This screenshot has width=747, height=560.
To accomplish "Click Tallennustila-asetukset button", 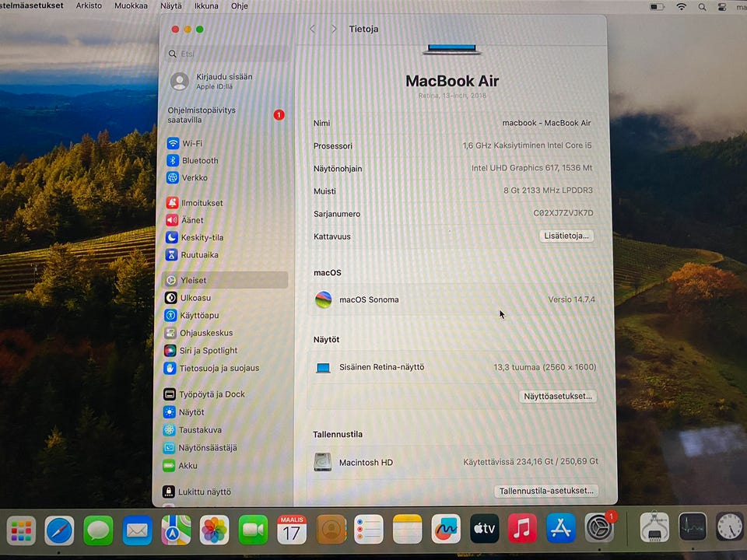I will 546,491.
